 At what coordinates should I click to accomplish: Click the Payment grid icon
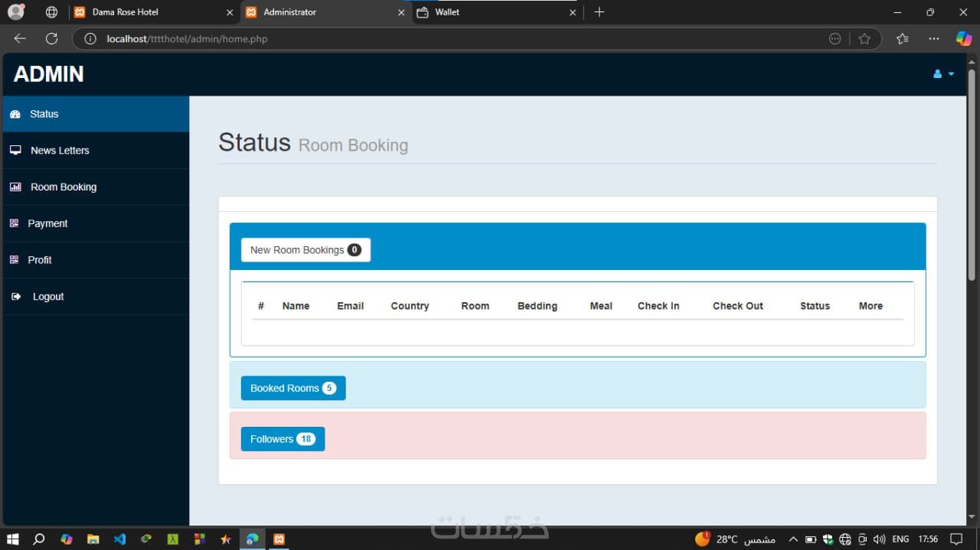tap(14, 223)
